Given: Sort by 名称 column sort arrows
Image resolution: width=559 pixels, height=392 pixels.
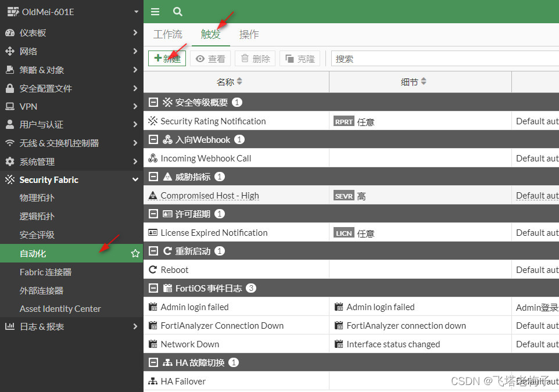Looking at the screenshot, I should [x=239, y=81].
